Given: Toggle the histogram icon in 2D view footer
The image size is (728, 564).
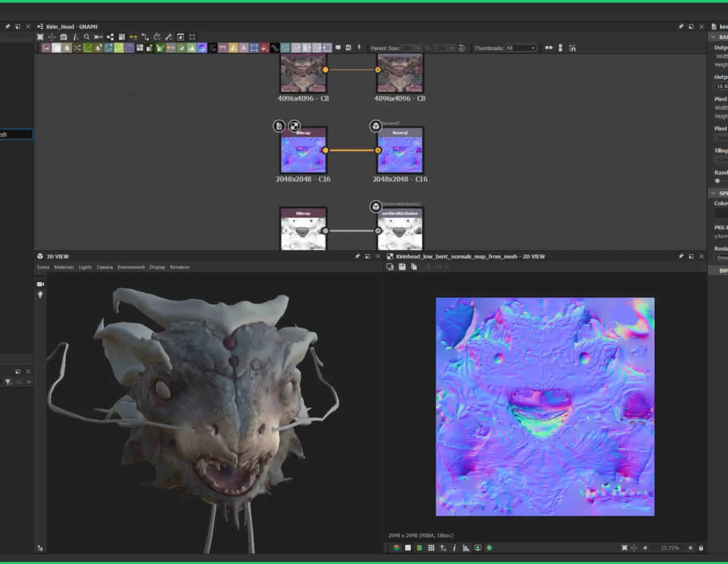Looking at the screenshot, I should [466, 548].
